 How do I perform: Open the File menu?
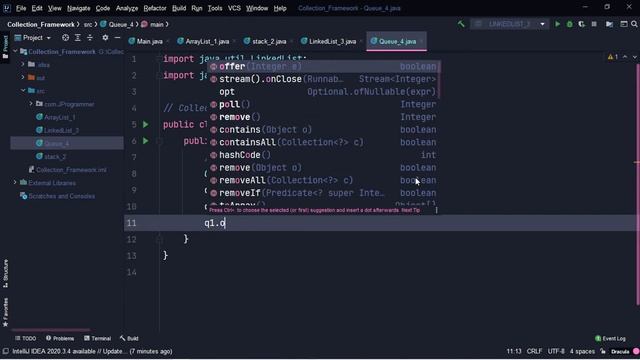(21, 8)
